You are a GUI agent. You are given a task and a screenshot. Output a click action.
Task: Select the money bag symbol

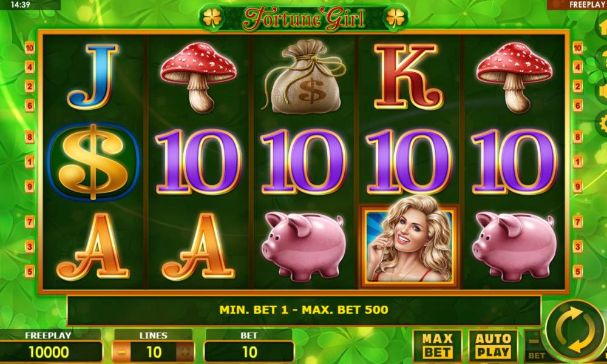(305, 76)
